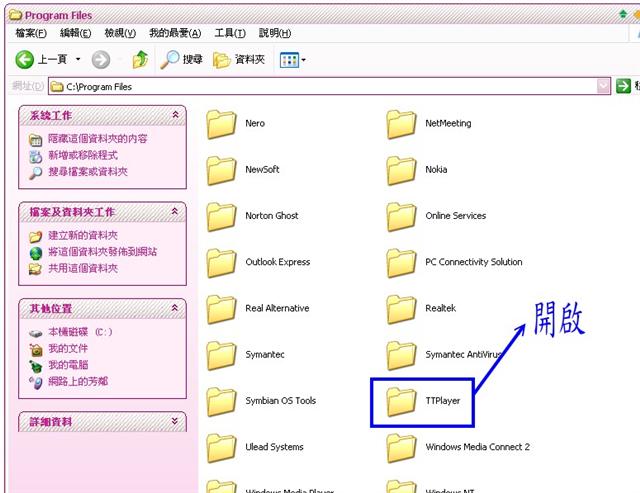640x493 pixels.
Task: Go to 我的電腦 location
Action: click(68, 365)
